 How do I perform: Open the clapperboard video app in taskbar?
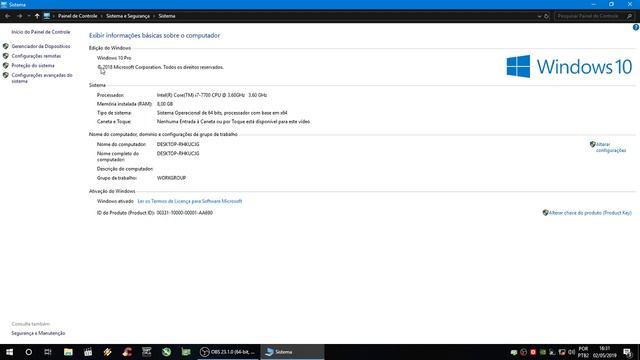click(88, 352)
